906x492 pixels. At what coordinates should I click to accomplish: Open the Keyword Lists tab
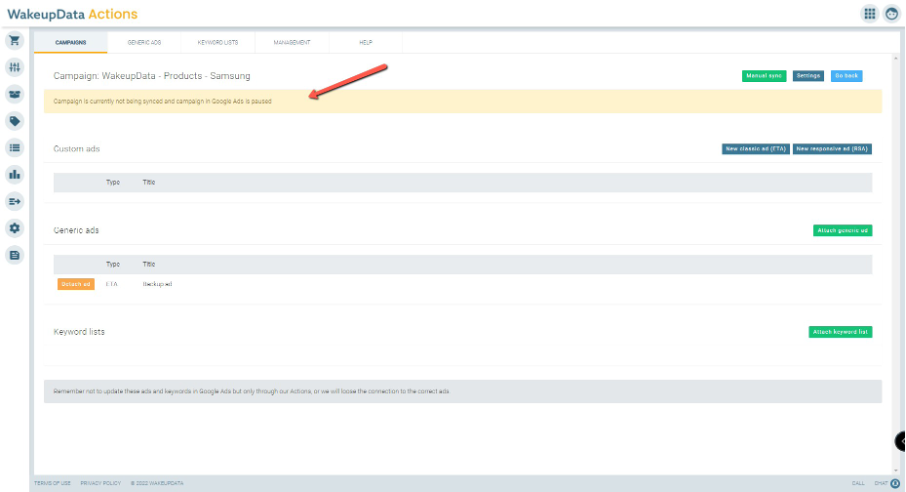[x=218, y=42]
